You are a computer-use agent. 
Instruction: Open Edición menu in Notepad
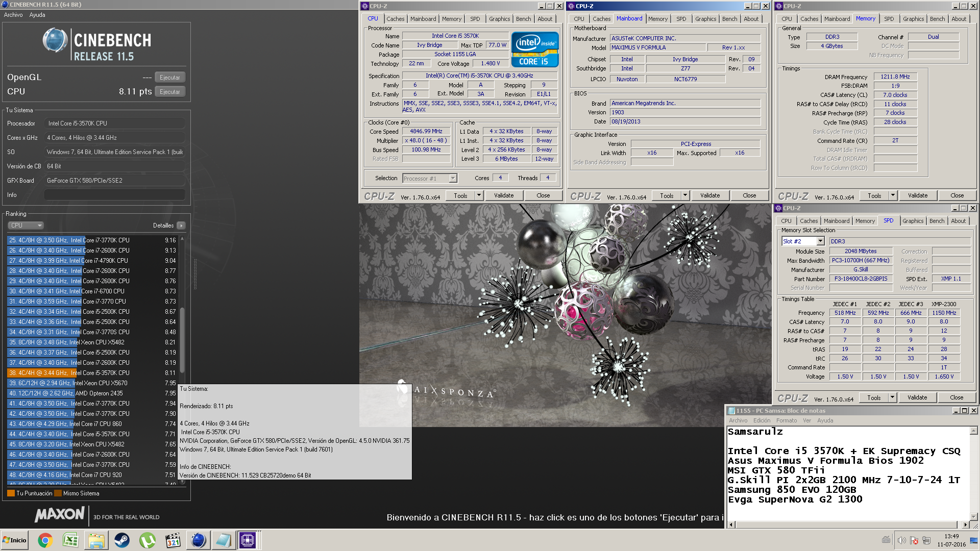(x=762, y=420)
